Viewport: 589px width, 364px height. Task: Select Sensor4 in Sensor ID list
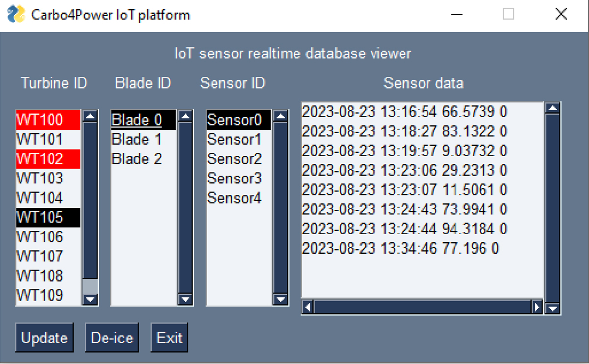239,198
